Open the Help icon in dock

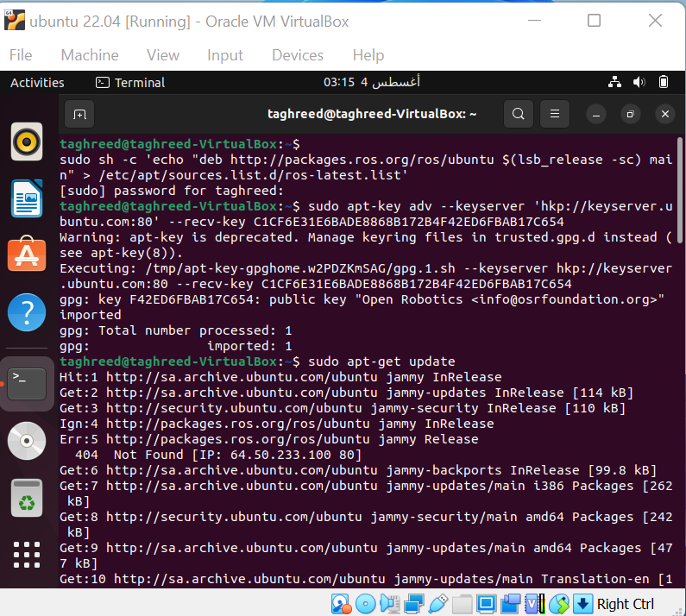click(x=27, y=312)
